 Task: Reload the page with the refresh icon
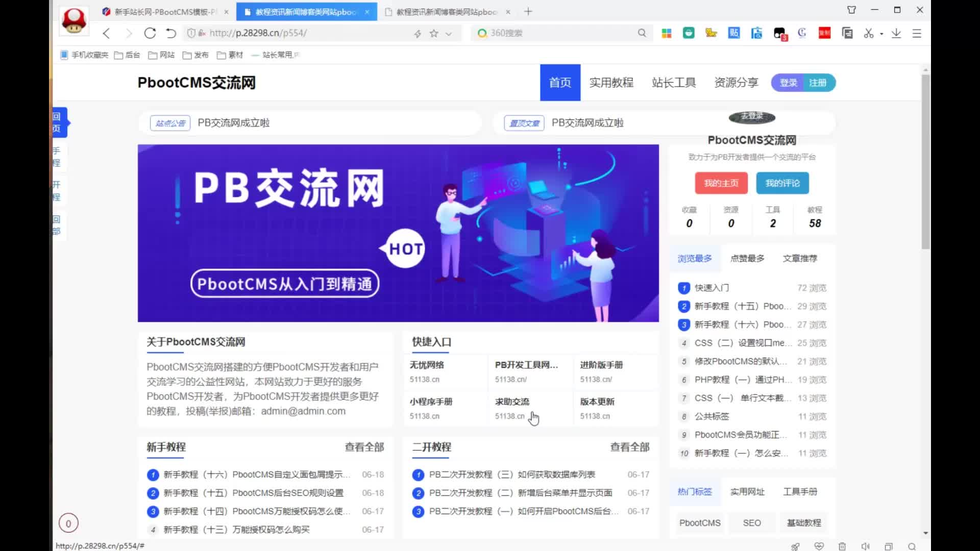pos(150,33)
